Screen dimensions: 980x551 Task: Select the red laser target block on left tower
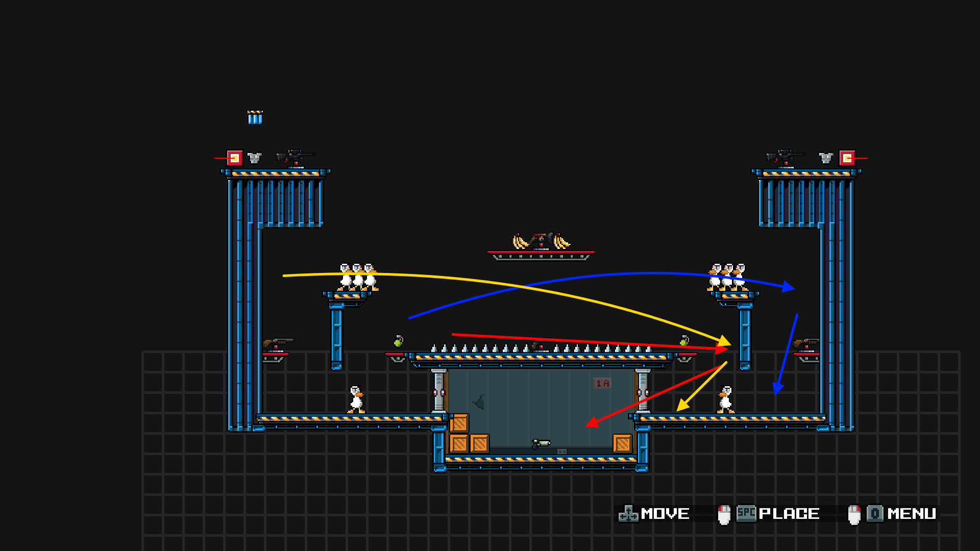click(235, 158)
